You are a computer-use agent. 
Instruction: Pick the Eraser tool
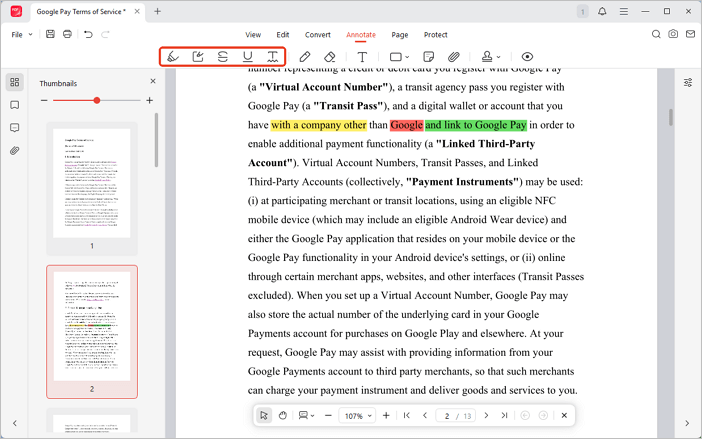(x=330, y=57)
